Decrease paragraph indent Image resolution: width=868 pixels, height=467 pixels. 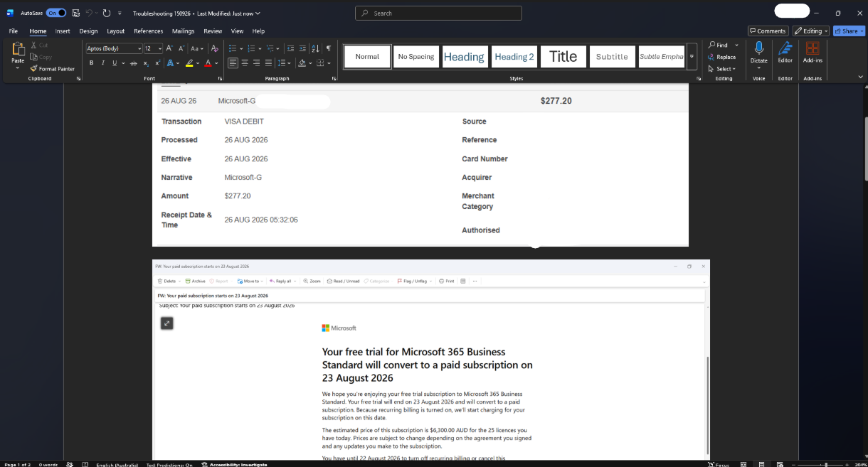click(x=291, y=48)
